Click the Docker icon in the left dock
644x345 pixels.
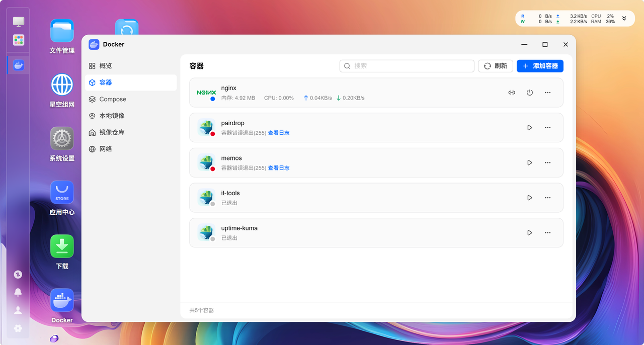[19, 65]
